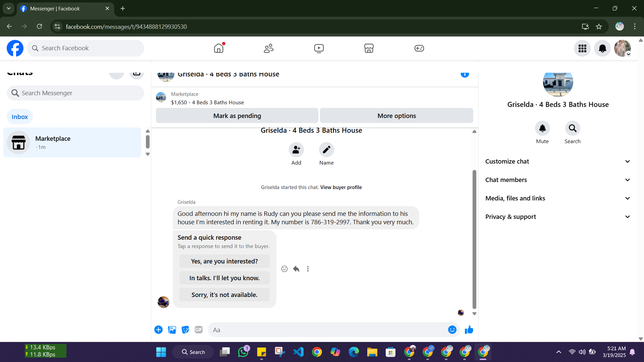Open the account profile picture menu
This screenshot has height=362, width=644.
click(x=623, y=49)
